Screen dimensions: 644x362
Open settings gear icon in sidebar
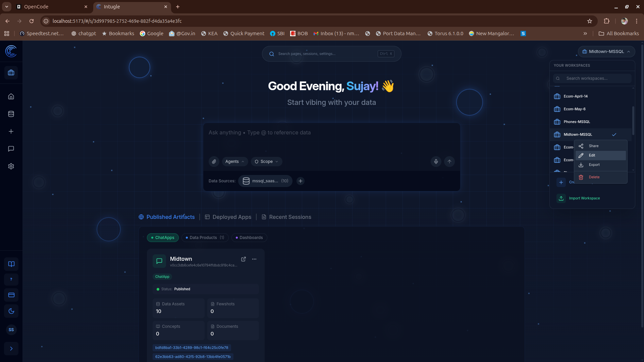pyautogui.click(x=11, y=166)
